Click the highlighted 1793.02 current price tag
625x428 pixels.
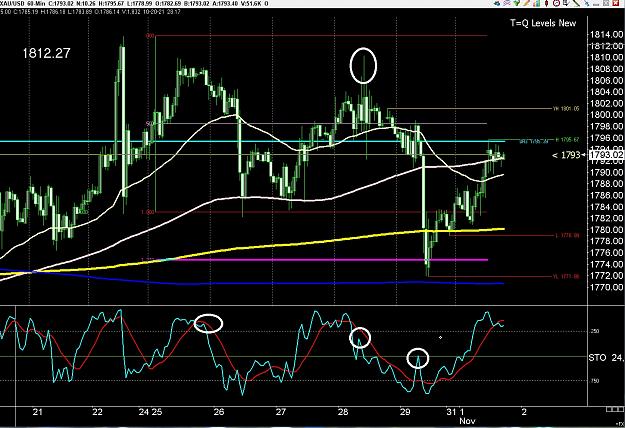pyautogui.click(x=605, y=155)
